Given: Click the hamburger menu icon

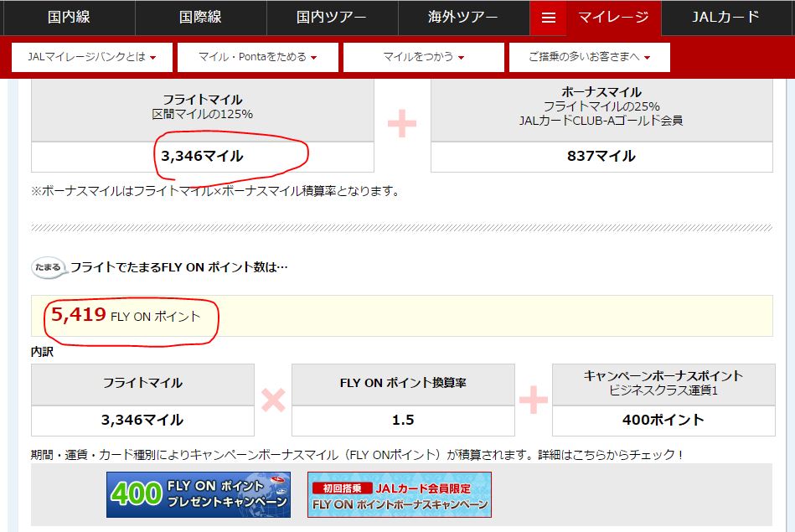Looking at the screenshot, I should coord(548,18).
